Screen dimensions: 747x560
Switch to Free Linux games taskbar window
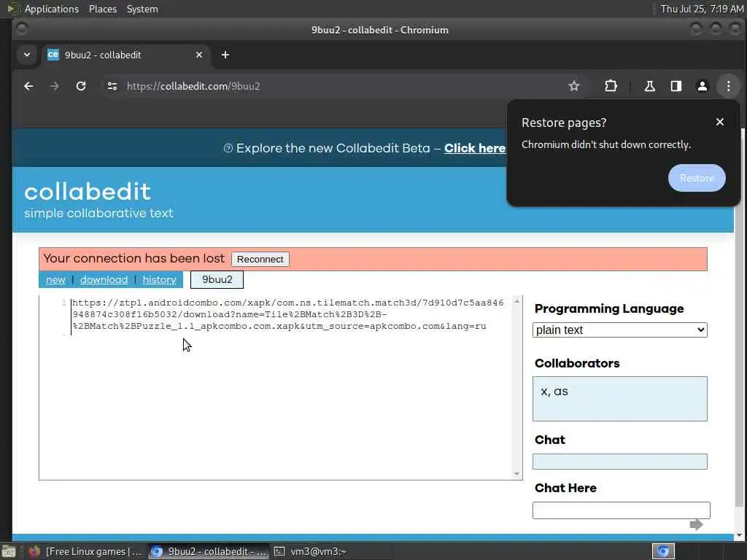coord(85,551)
